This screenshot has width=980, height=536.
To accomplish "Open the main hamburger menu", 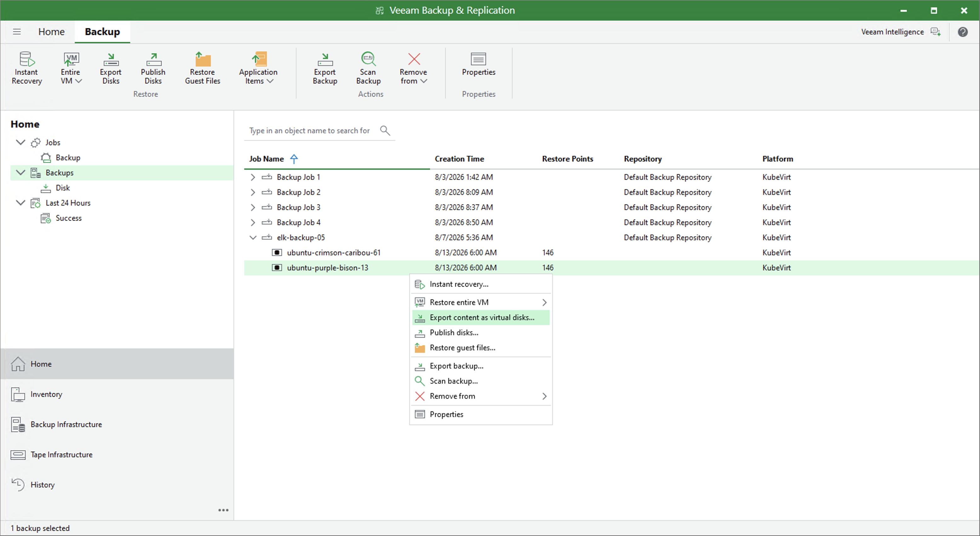I will pyautogui.click(x=17, y=31).
